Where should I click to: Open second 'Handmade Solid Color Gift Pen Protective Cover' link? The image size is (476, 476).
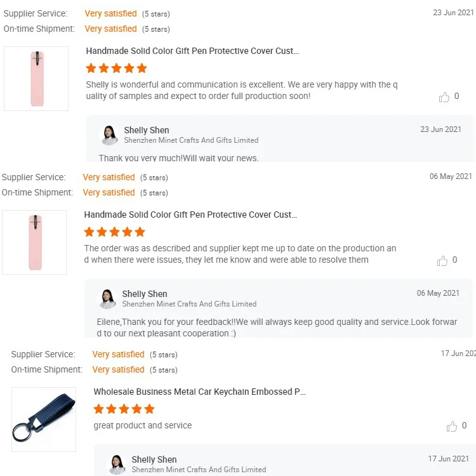tap(190, 215)
